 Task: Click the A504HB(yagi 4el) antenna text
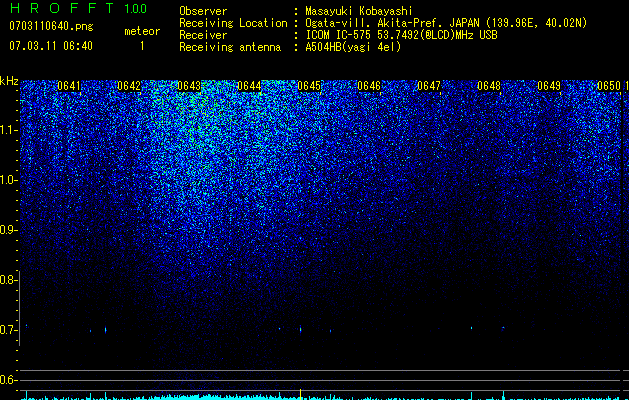pyautogui.click(x=353, y=47)
